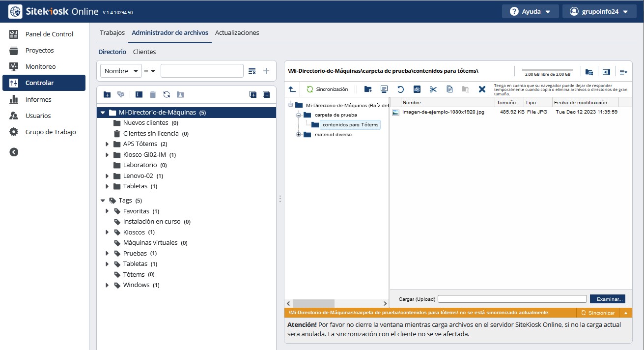Click the collapse all nodes icon
Viewport: 644px width, 350px height.
point(266,94)
